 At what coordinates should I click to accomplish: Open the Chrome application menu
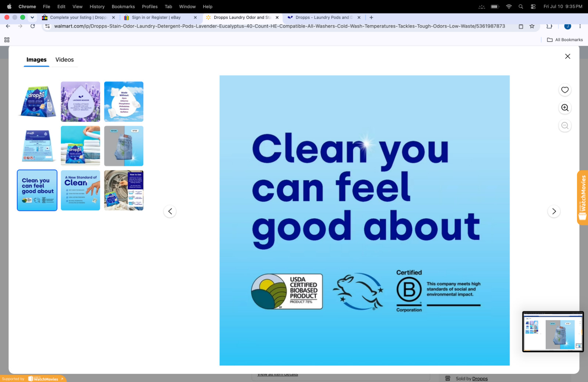click(x=27, y=7)
